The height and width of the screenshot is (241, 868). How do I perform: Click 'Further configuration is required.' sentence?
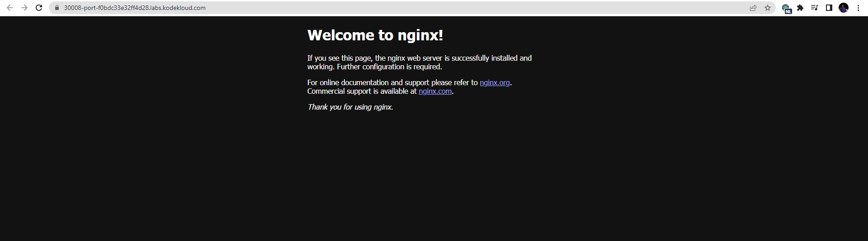(389, 67)
